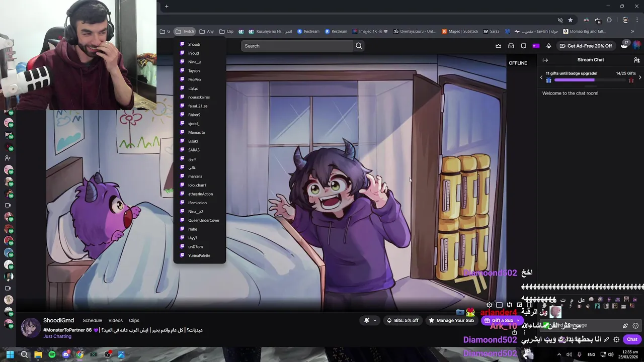Open OBS Studio from the taskbar
This screenshot has height=362, width=644.
pyautogui.click(x=107, y=354)
